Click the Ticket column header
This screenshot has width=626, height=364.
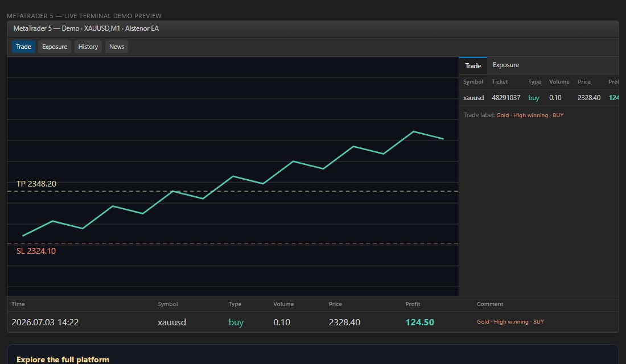[x=500, y=82]
